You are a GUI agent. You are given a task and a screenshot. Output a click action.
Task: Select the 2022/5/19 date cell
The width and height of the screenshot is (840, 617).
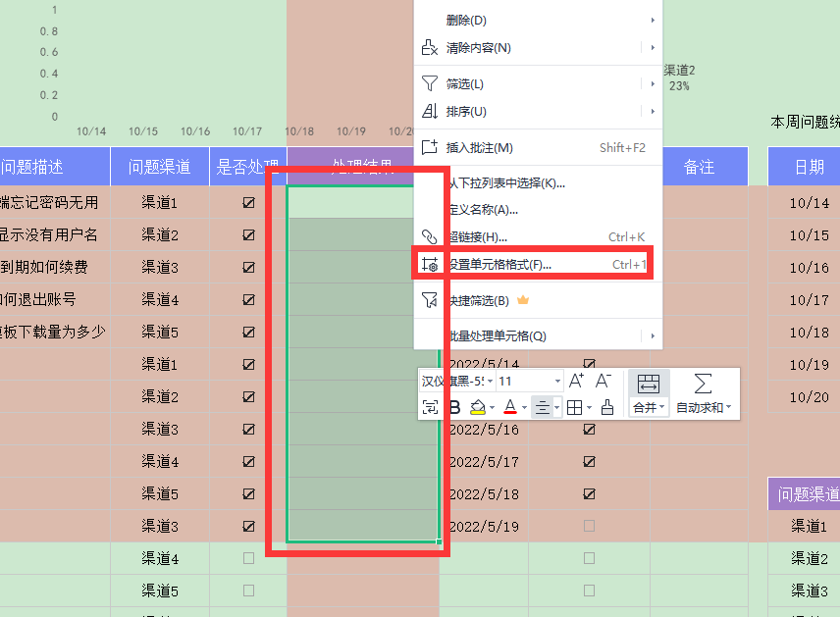484,526
